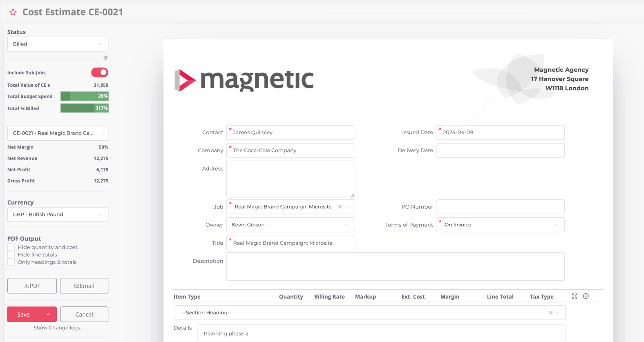Open Show Change logs link
The image size is (644, 342).
tap(58, 328)
